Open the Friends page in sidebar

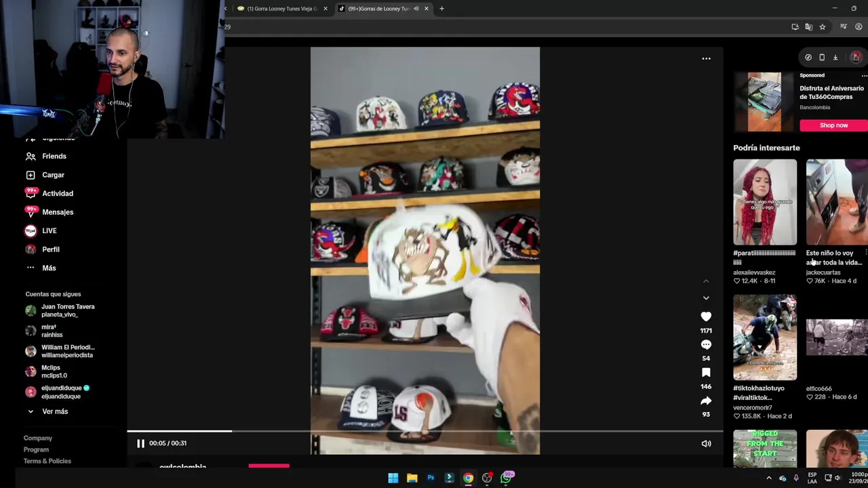[46, 156]
